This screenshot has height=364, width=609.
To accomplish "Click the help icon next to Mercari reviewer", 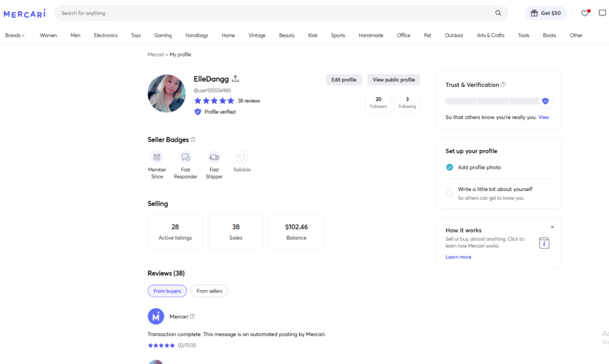I will pyautogui.click(x=192, y=316).
